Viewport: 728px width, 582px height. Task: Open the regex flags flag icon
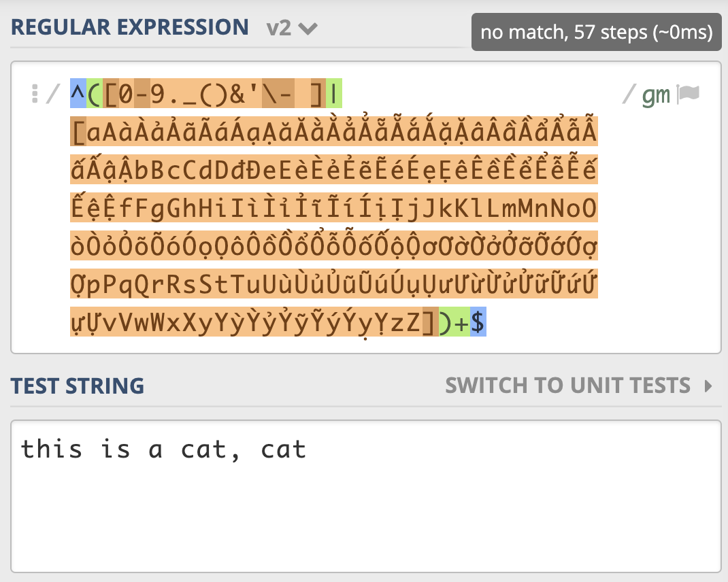click(x=688, y=93)
